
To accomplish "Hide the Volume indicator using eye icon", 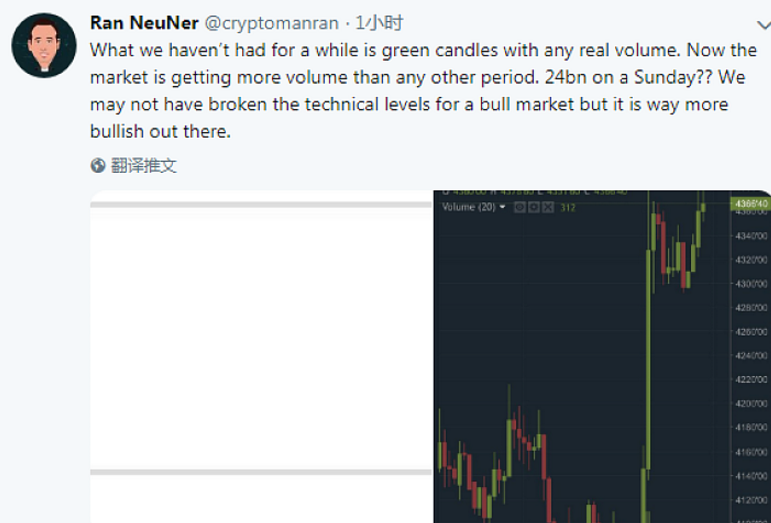I will tap(520, 207).
